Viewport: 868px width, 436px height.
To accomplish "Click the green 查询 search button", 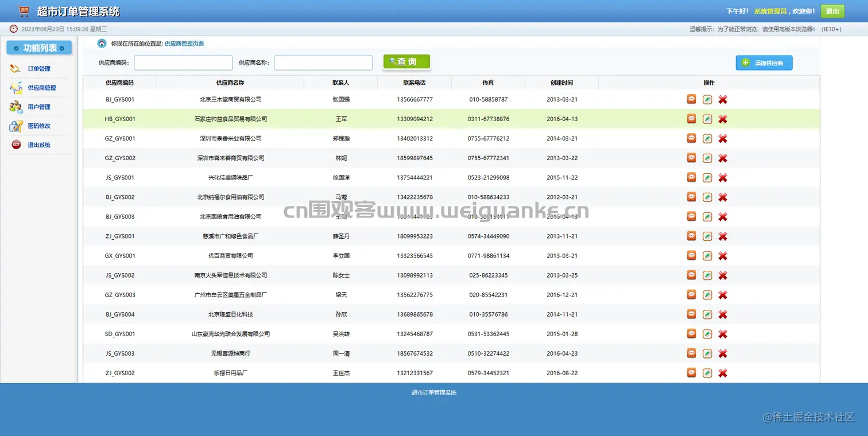I will click(406, 62).
